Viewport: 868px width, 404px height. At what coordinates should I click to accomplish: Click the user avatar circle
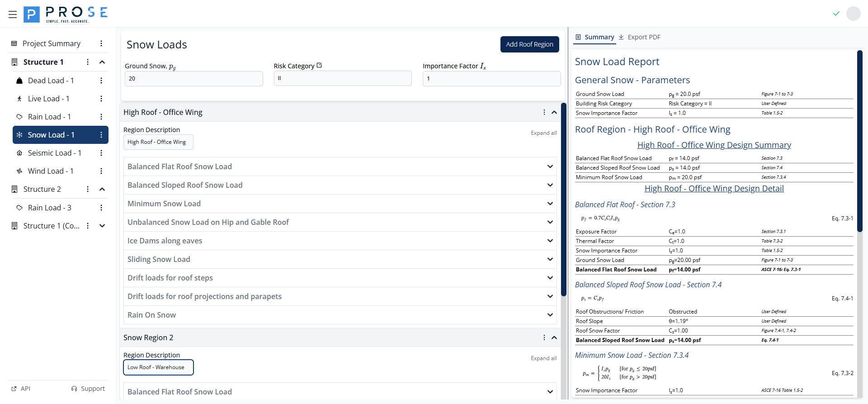click(x=853, y=14)
